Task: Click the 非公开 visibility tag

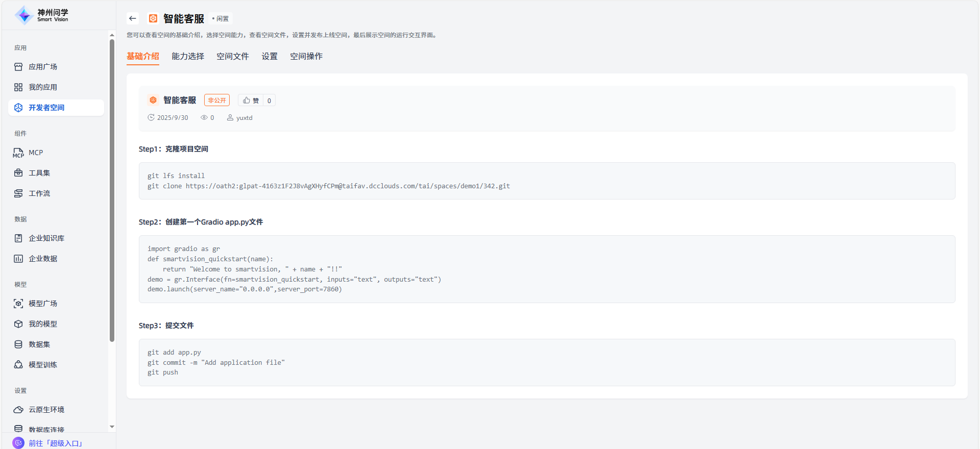Action: (x=217, y=101)
